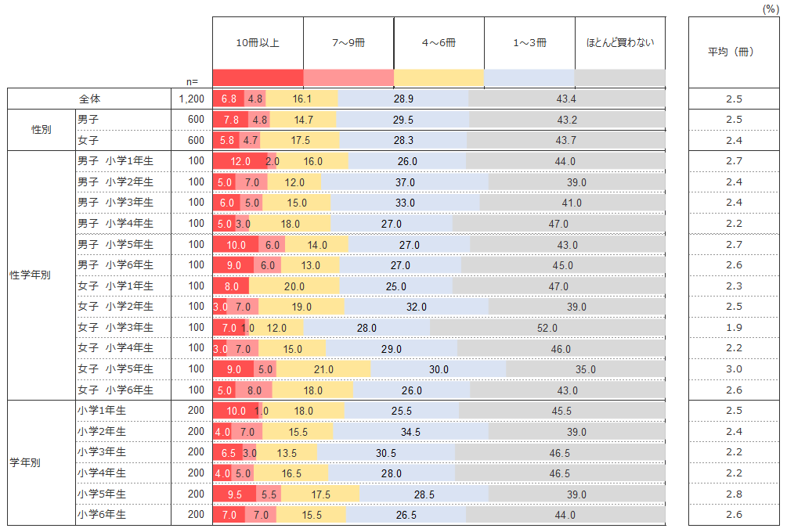Select the 女子 小学5年生 row label
The height and width of the screenshot is (532, 787).
[115, 368]
